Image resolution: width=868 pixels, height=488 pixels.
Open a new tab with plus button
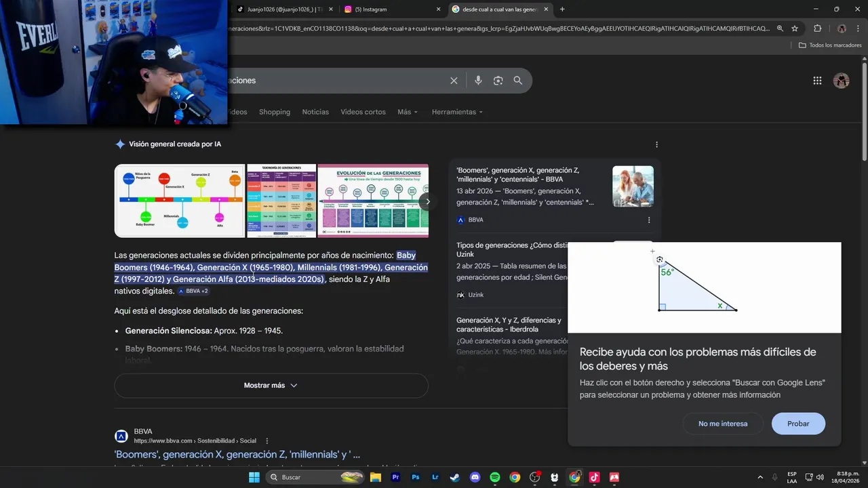[x=562, y=9]
